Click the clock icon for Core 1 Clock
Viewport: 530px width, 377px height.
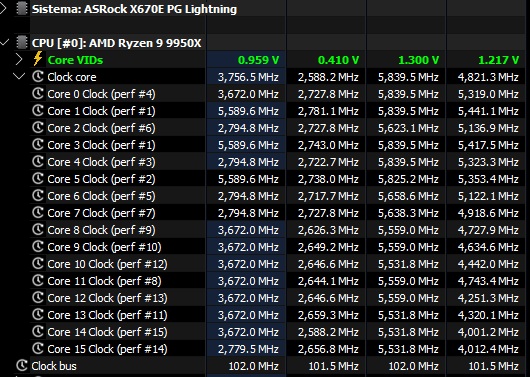[38, 111]
